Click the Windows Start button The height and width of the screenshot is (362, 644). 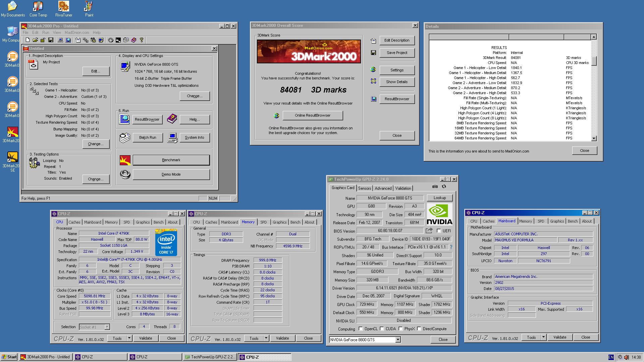coord(9,357)
